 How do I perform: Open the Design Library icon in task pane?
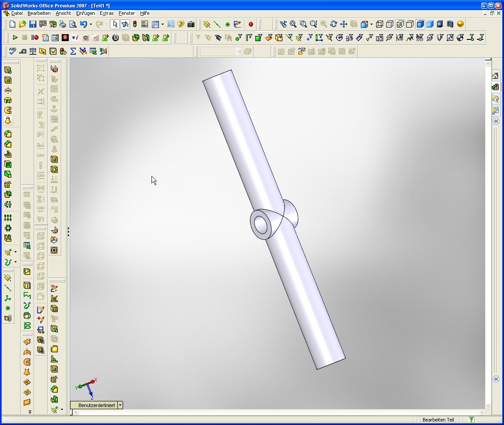[x=495, y=87]
